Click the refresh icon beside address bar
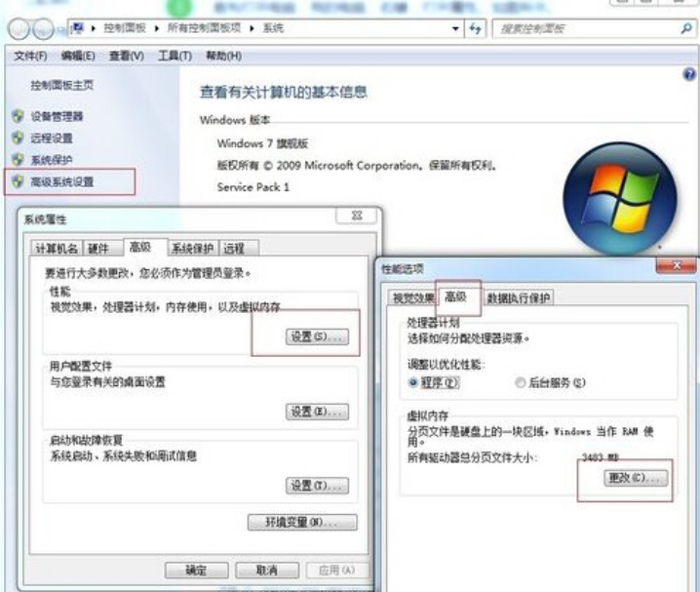The image size is (700, 592). pyautogui.click(x=476, y=29)
